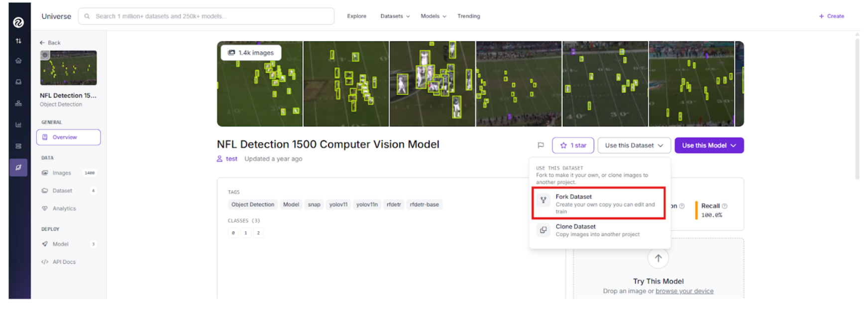Click the up-down arrows sidebar icon

[18, 41]
